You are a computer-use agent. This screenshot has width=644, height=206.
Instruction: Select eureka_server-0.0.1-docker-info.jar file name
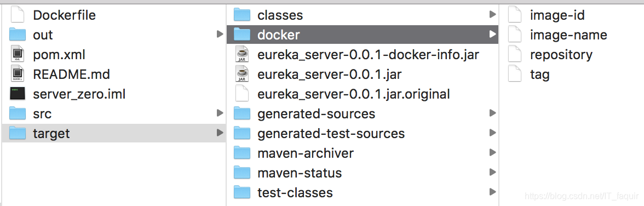coord(369,55)
